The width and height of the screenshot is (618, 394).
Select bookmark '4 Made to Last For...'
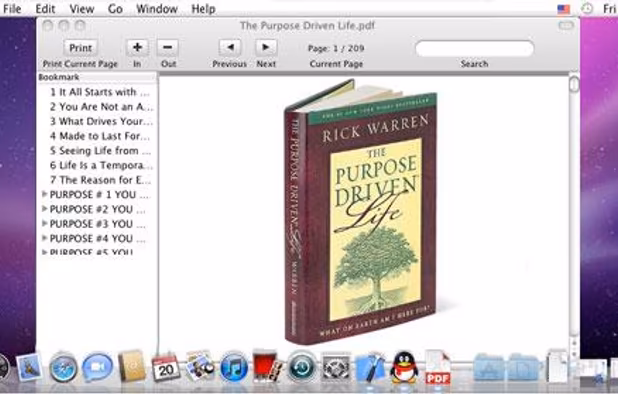(x=100, y=136)
